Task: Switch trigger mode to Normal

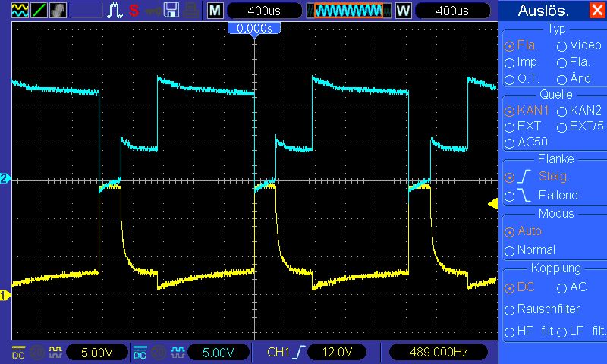Action: pyautogui.click(x=510, y=250)
